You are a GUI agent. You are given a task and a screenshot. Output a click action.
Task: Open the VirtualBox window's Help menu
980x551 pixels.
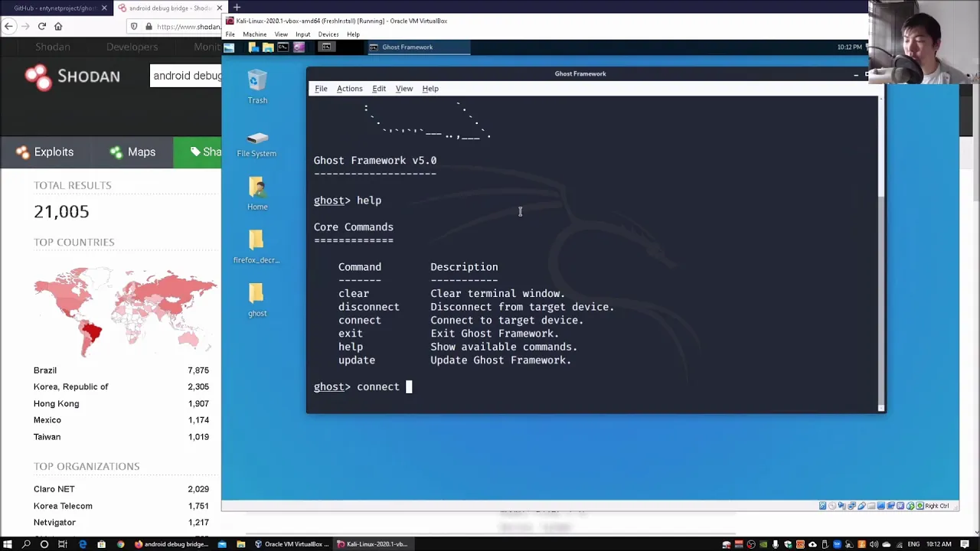(x=353, y=34)
